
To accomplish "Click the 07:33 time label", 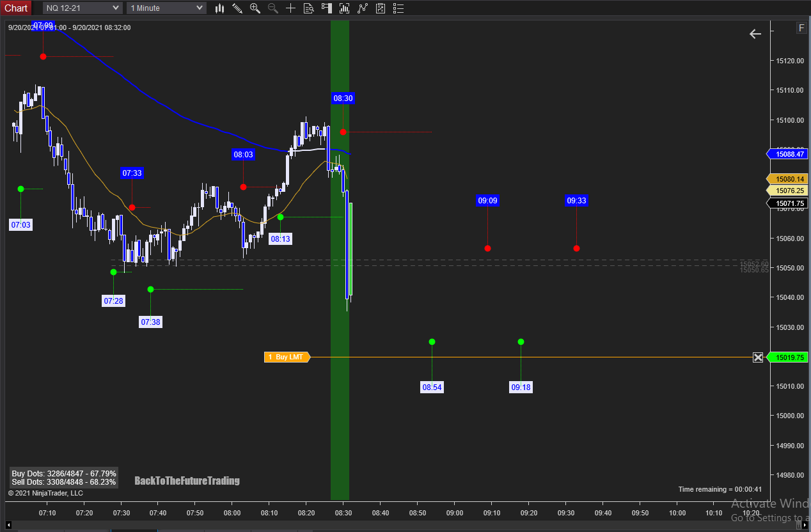I will [x=132, y=173].
